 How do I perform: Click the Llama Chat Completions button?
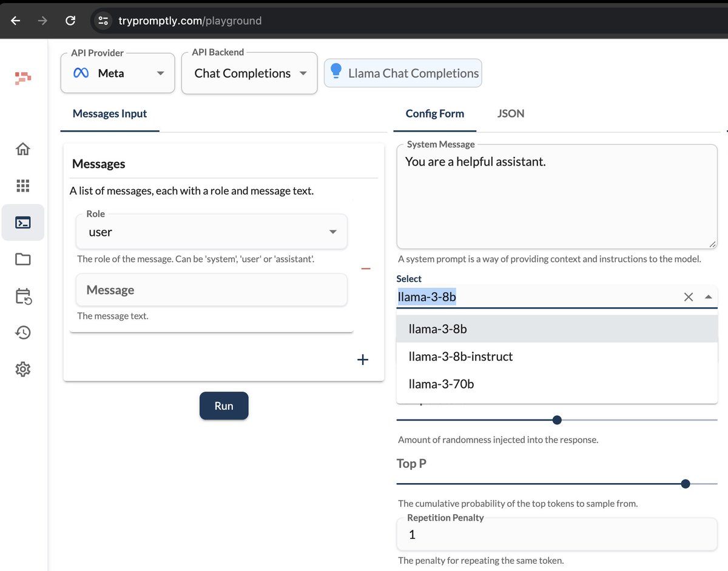click(x=403, y=73)
